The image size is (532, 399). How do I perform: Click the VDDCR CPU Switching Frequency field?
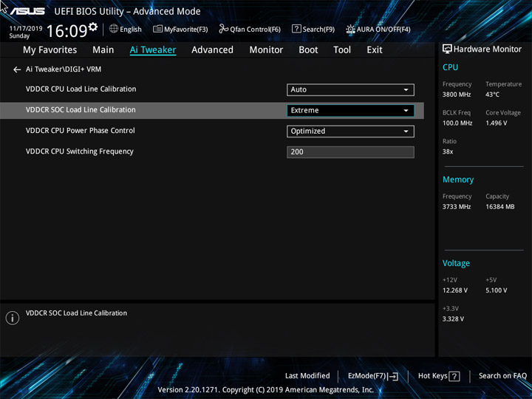pyautogui.click(x=350, y=152)
